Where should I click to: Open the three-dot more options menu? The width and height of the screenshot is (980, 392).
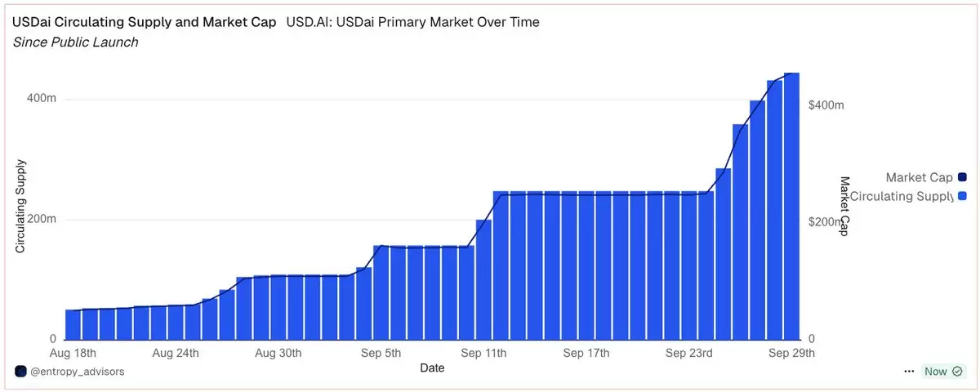(x=909, y=372)
